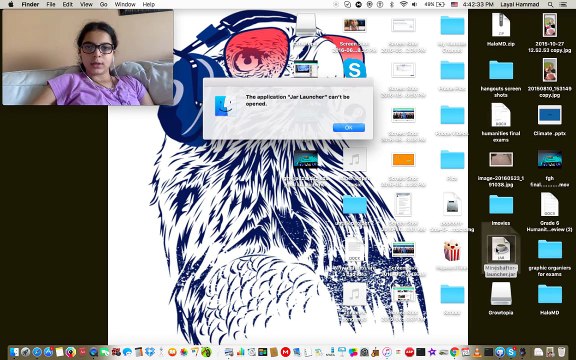The width and height of the screenshot is (576, 360).
Task: Open Safari from the dock
Action: [x=37, y=352]
